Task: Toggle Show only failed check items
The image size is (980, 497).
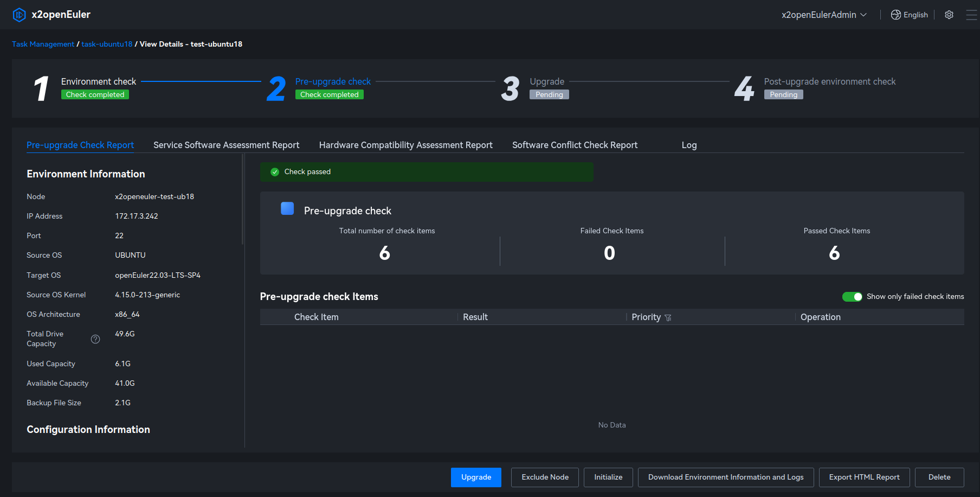Action: point(852,297)
